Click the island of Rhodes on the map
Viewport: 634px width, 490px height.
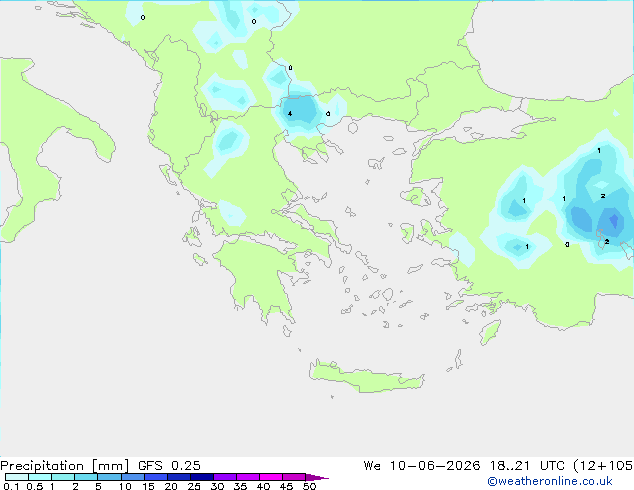point(490,332)
